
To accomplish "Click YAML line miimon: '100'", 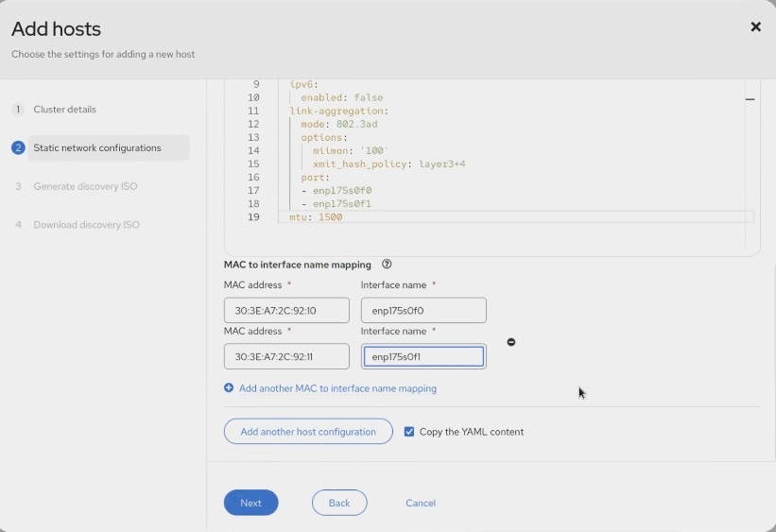I will [351, 150].
